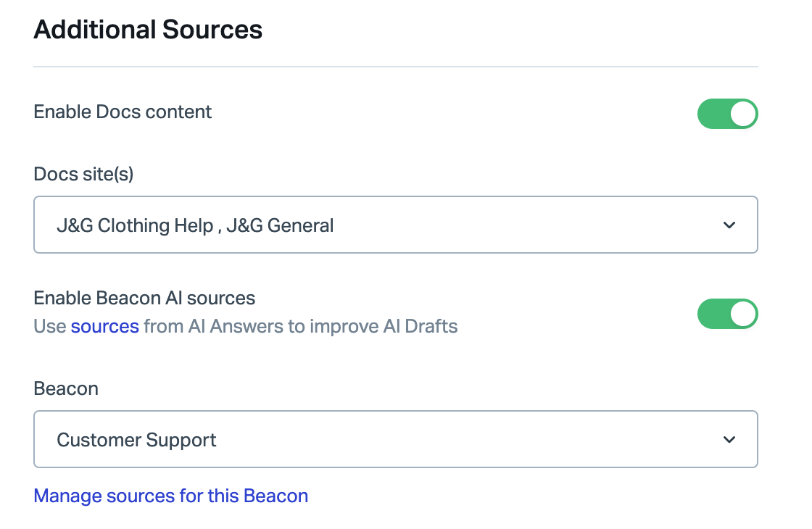This screenshot has height=529, width=812.
Task: Click the Enable Docs content label
Action: tap(123, 112)
